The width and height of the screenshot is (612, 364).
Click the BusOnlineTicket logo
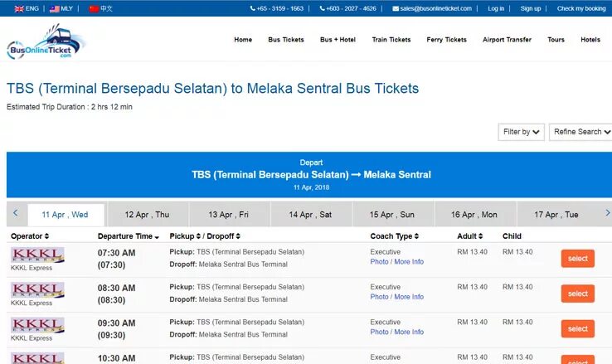(46, 42)
